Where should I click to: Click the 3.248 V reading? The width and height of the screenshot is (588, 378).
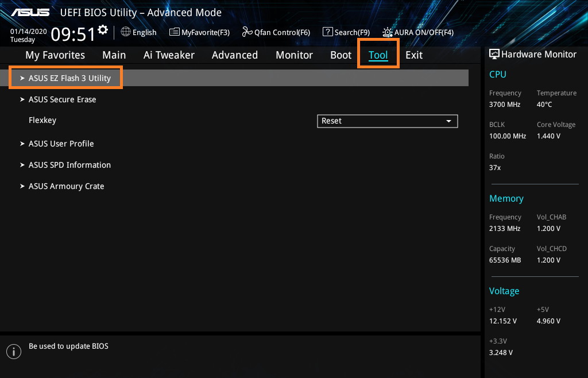pyautogui.click(x=501, y=353)
